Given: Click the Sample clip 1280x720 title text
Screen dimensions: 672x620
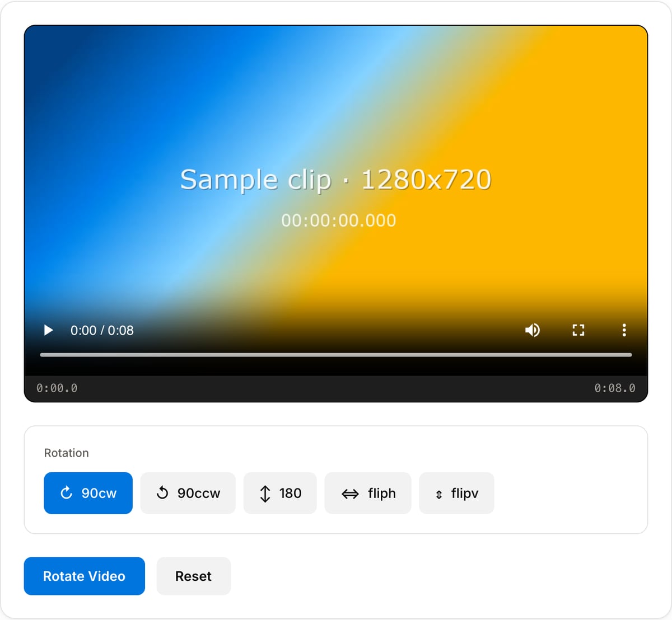Looking at the screenshot, I should [336, 180].
